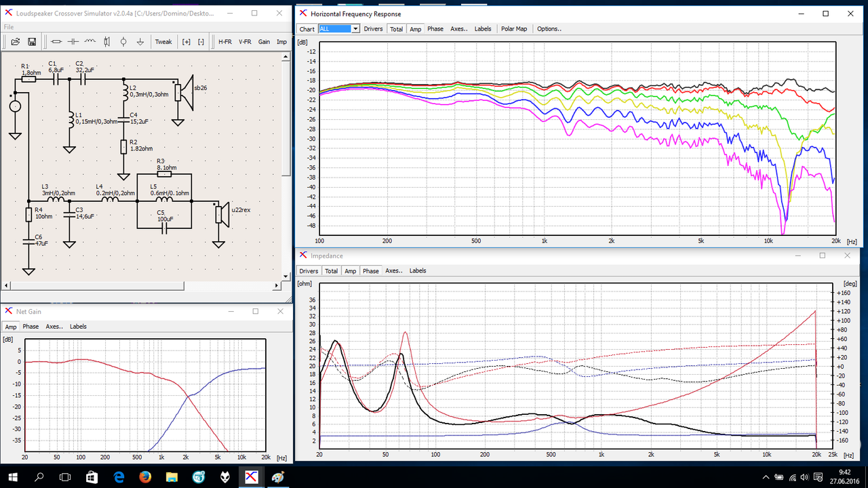This screenshot has width=868, height=488.
Task: Add a resistor component from toolbar
Action: click(56, 41)
